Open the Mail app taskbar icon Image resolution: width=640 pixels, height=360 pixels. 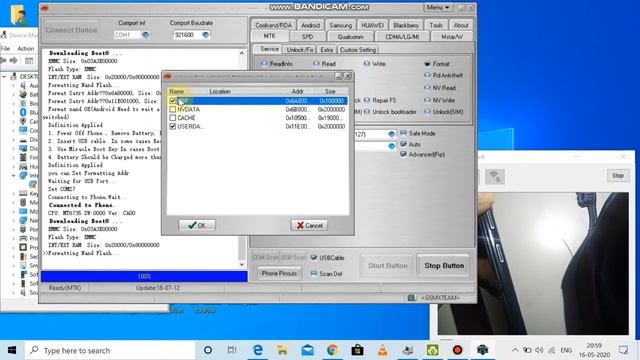307,350
